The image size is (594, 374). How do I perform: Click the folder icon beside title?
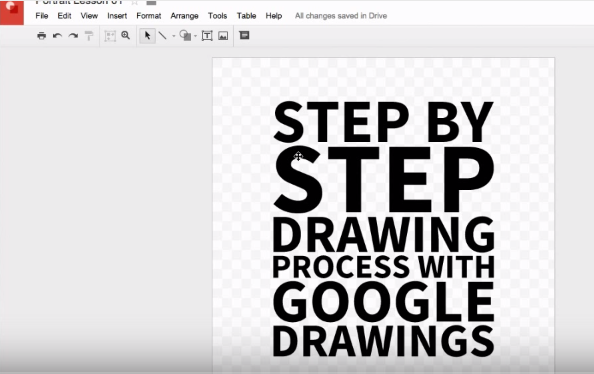(151, 2)
